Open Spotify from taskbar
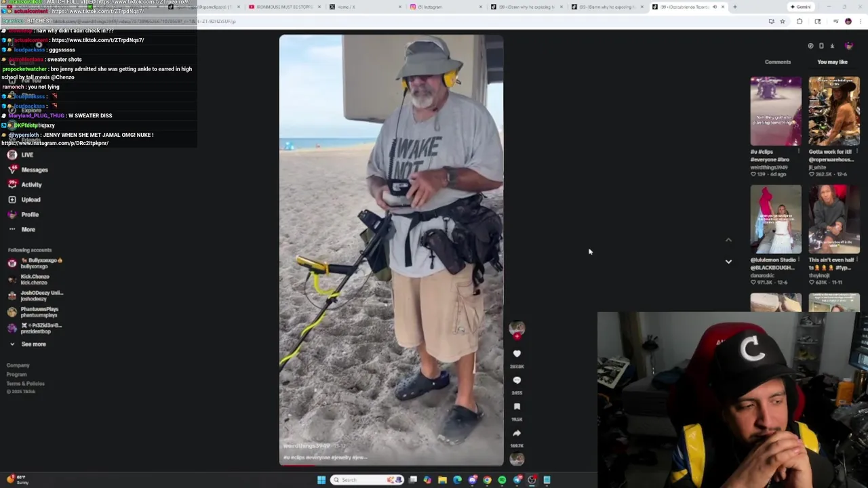The width and height of the screenshot is (868, 488). point(502,480)
